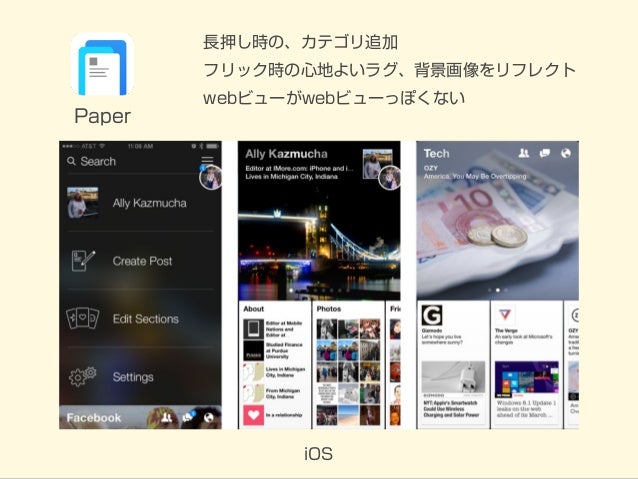Screen dimensions: 638x479
Task: Tap the Editor at Mobile Nations entry
Action: tap(273, 329)
